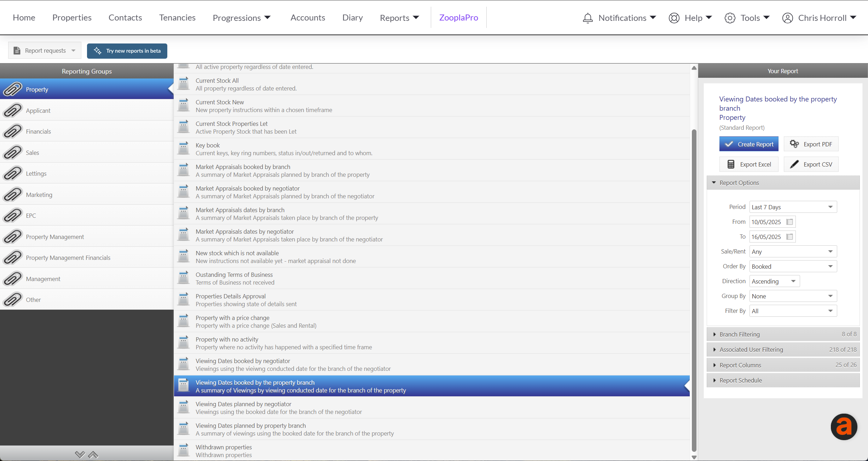Click the Notifications bell icon
The height and width of the screenshot is (461, 868).
point(588,18)
